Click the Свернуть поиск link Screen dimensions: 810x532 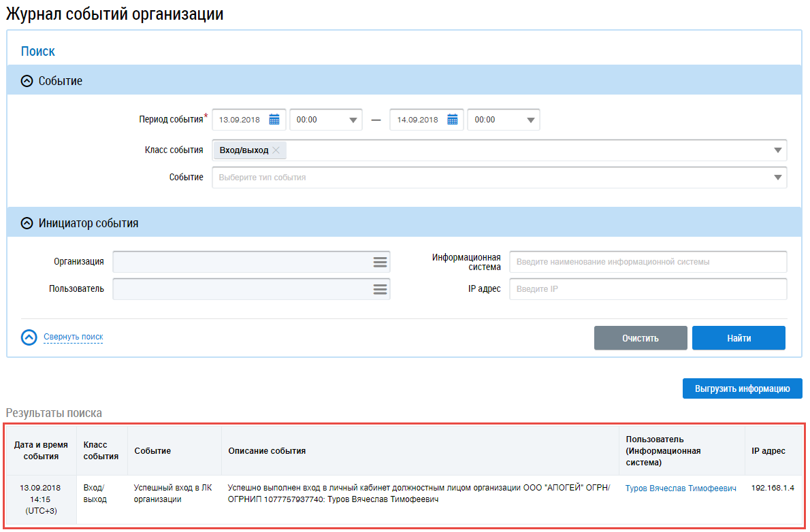coord(73,337)
